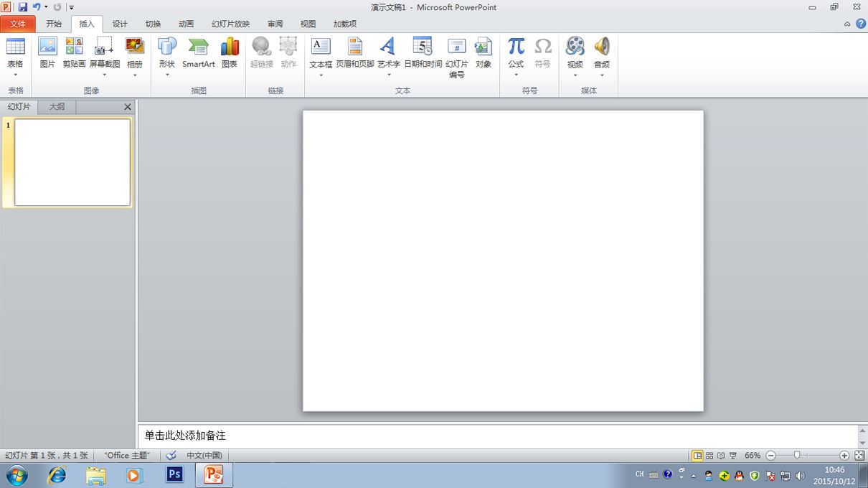Screen dimensions: 868x488
Task: Insert a picture using 图片 icon
Action: [x=47, y=47]
